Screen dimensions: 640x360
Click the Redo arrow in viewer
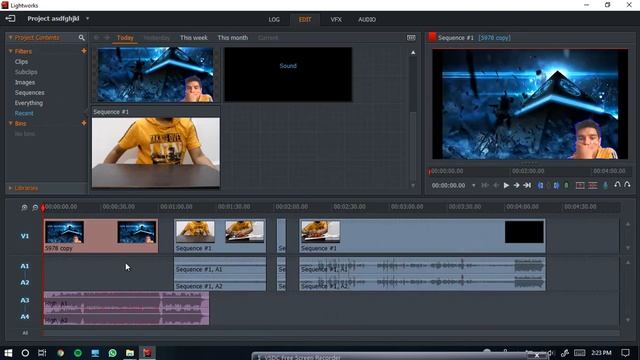point(627,185)
